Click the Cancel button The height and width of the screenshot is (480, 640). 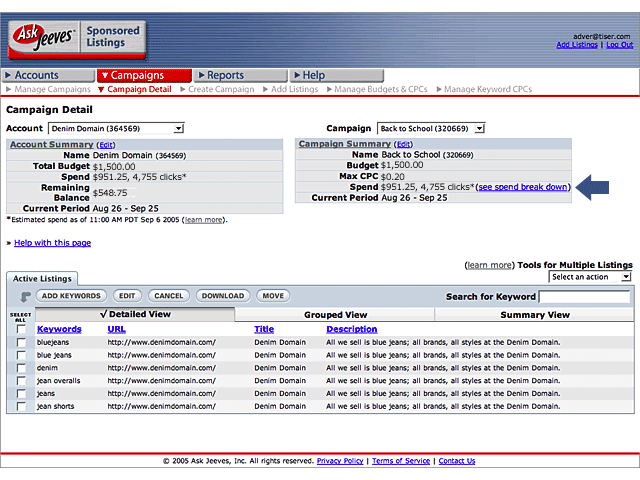click(x=169, y=296)
